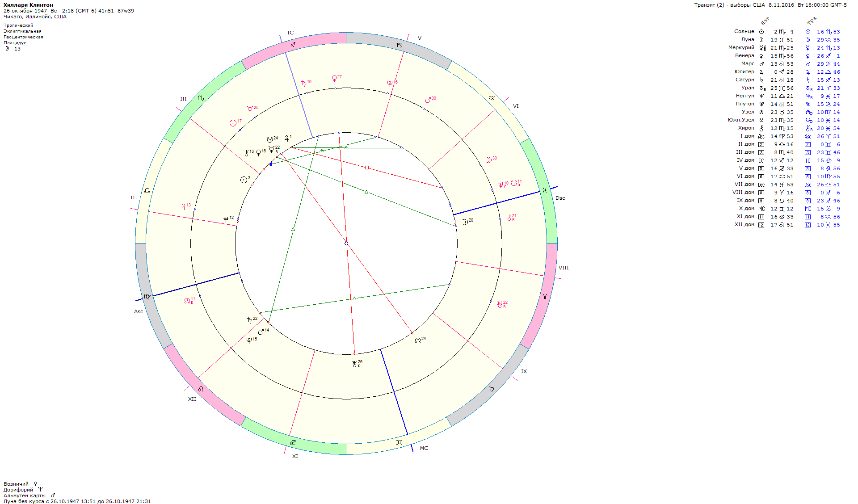
Task: Click the red square aspect marker
Action: tap(367, 168)
